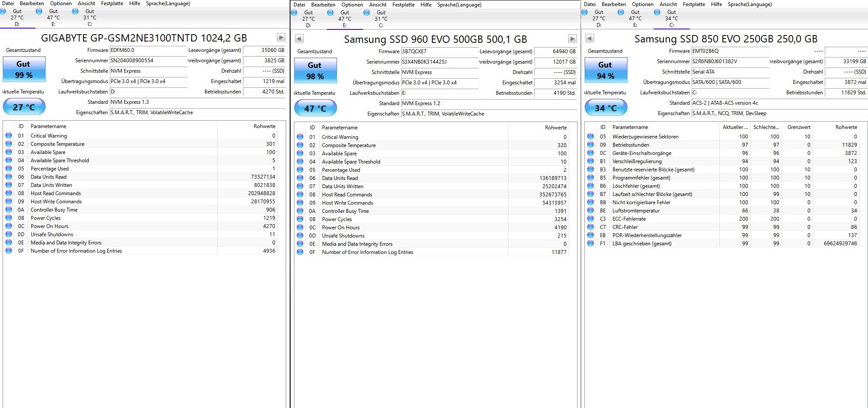868x408 pixels.
Task: Click Gut 94 % health status button
Action: [x=606, y=70]
